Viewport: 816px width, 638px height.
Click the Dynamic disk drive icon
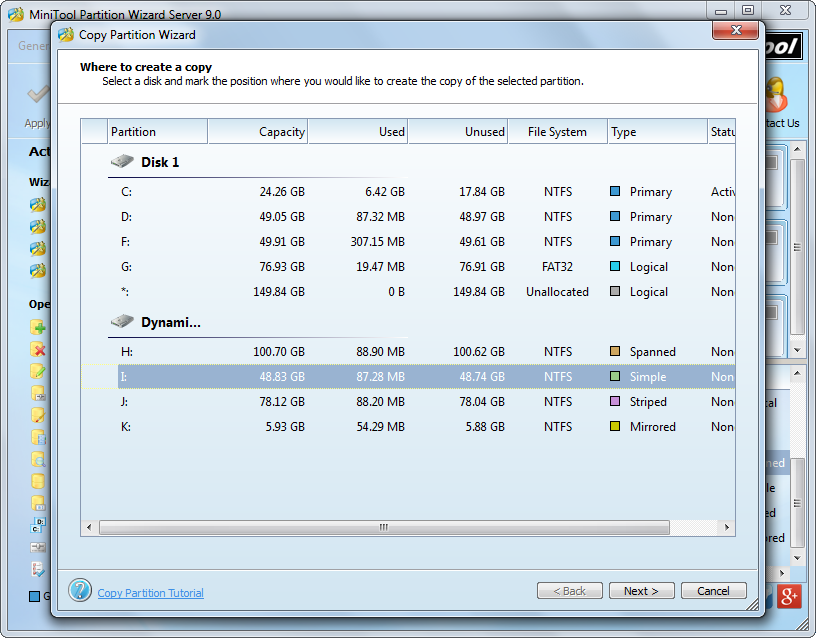point(122,321)
